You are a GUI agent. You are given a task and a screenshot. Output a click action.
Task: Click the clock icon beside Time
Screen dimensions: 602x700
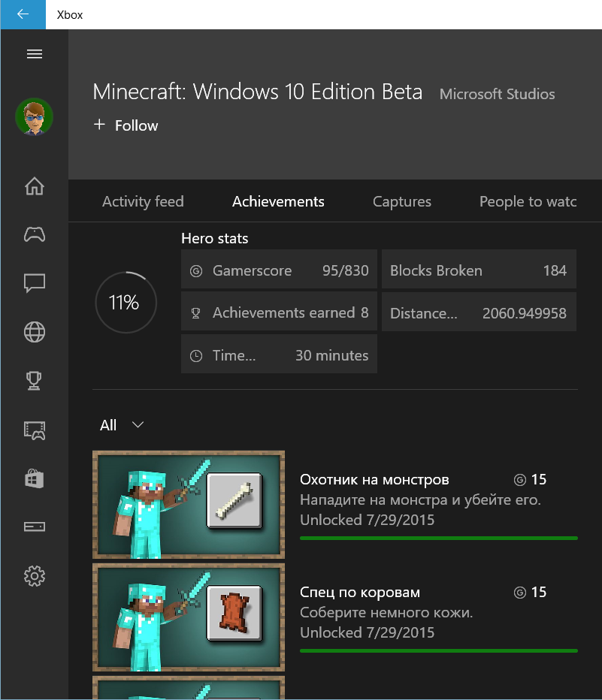coord(196,356)
